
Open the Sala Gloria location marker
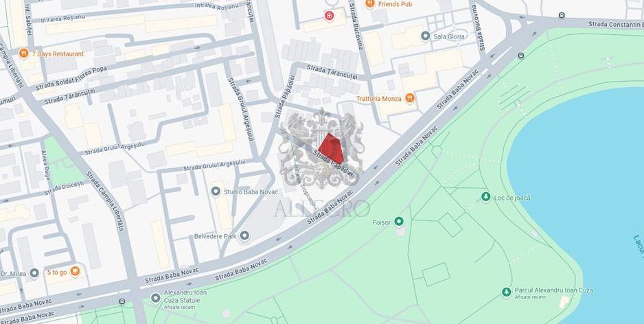tap(426, 36)
